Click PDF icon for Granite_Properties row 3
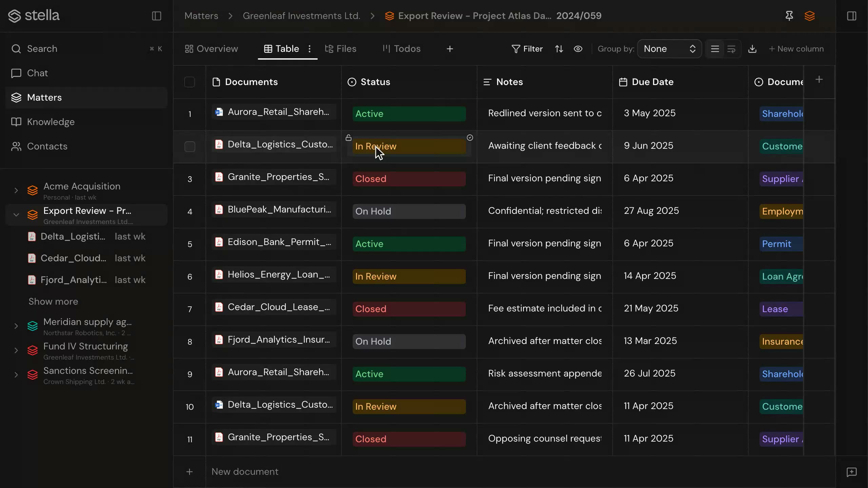This screenshot has width=868, height=488. tap(219, 177)
